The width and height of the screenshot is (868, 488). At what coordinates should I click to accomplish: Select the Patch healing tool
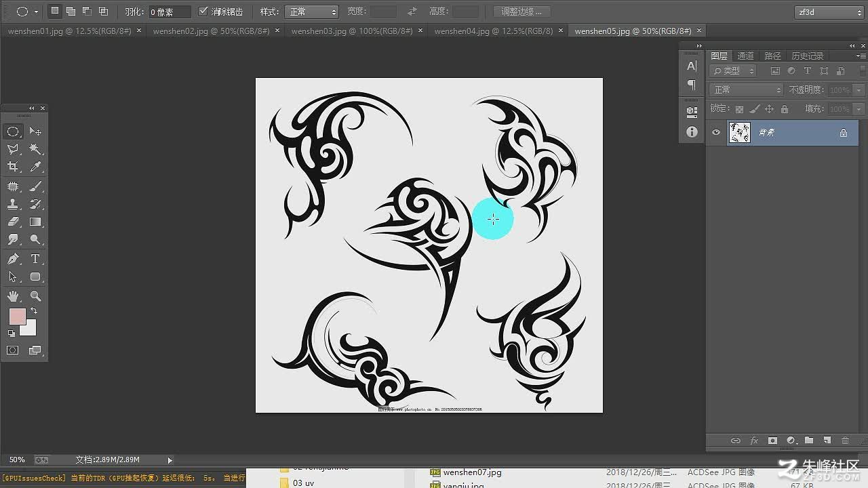click(x=13, y=186)
